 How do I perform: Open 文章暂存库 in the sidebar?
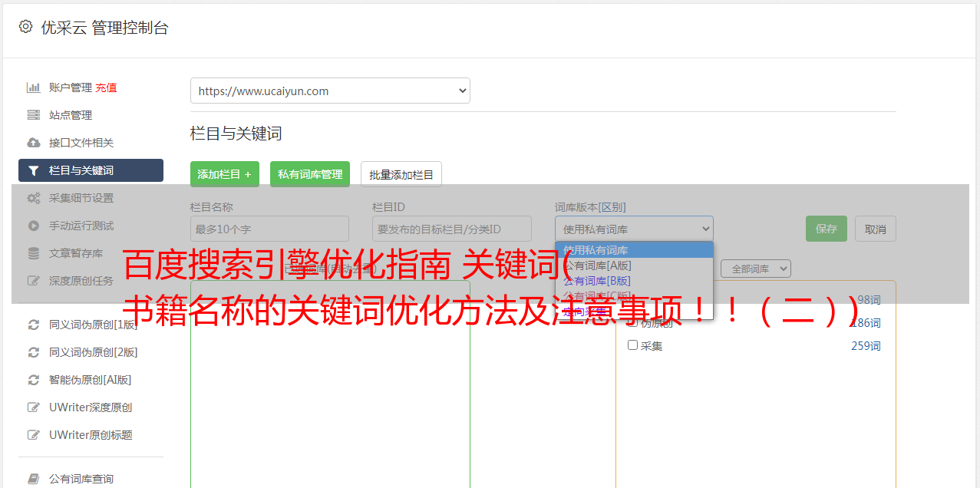(x=76, y=253)
